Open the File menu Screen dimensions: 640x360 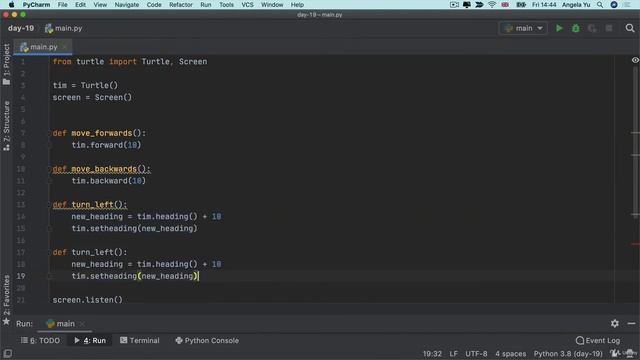coord(62,5)
